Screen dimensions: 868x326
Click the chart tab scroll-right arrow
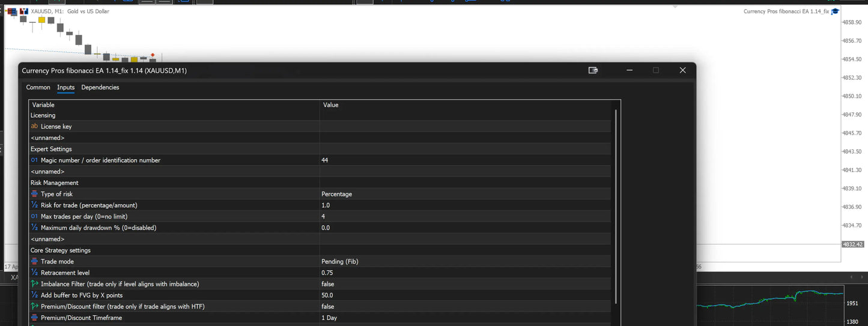pos(861,277)
